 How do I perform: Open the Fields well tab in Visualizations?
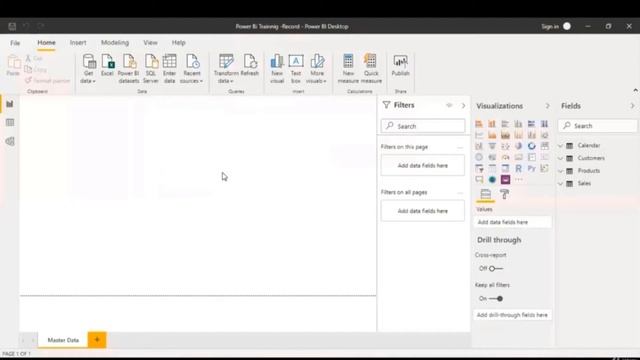click(485, 194)
